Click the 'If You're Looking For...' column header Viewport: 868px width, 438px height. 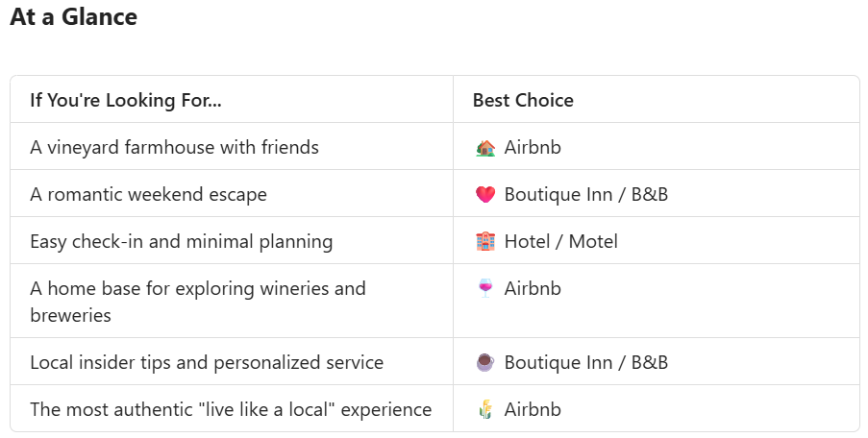(126, 100)
